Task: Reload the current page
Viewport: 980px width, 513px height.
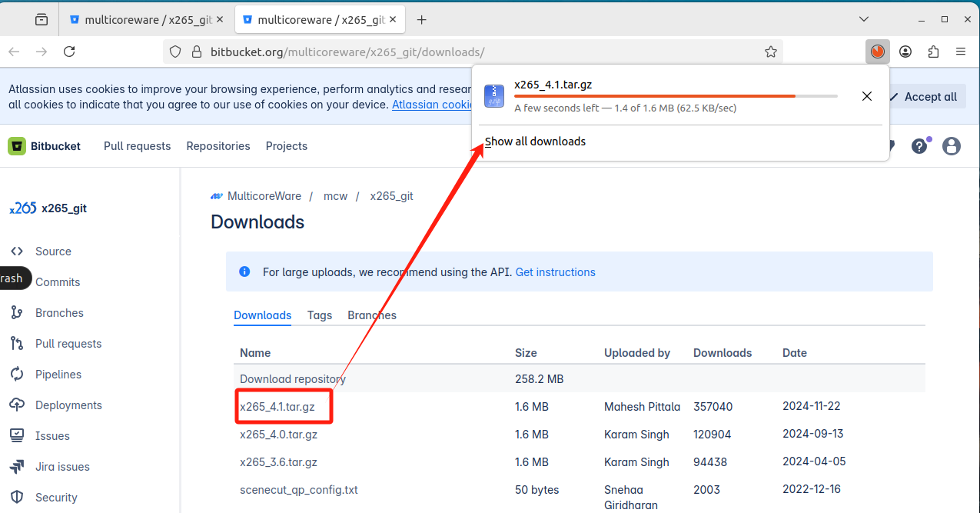Action: 69,52
